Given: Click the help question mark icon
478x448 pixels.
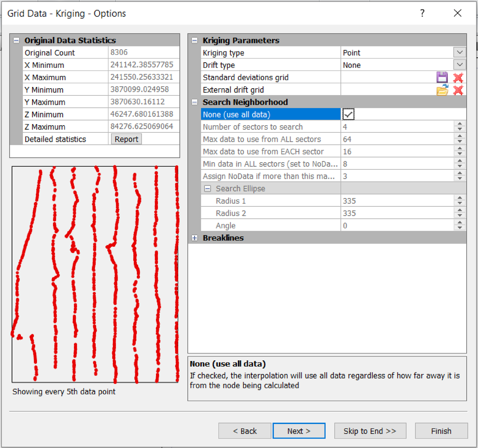Looking at the screenshot, I should pyautogui.click(x=422, y=13).
